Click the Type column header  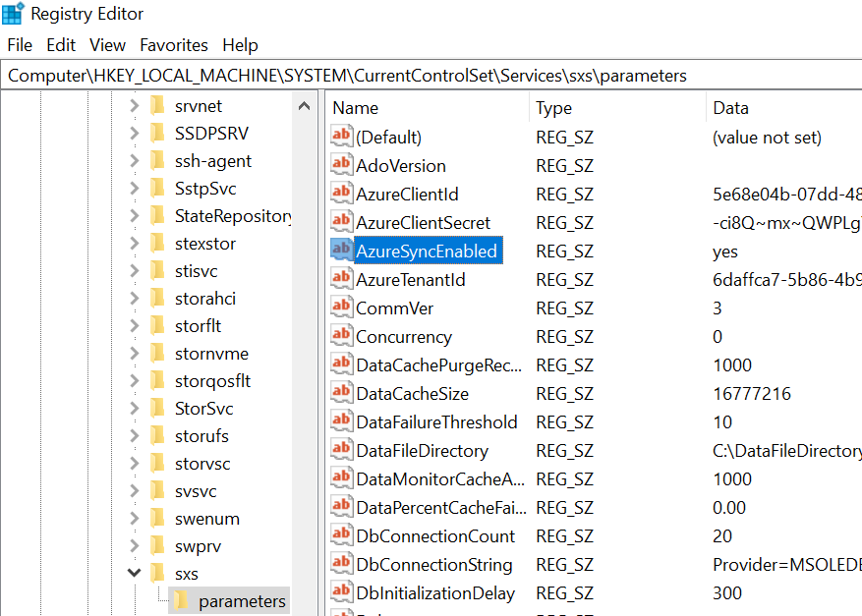click(x=615, y=108)
